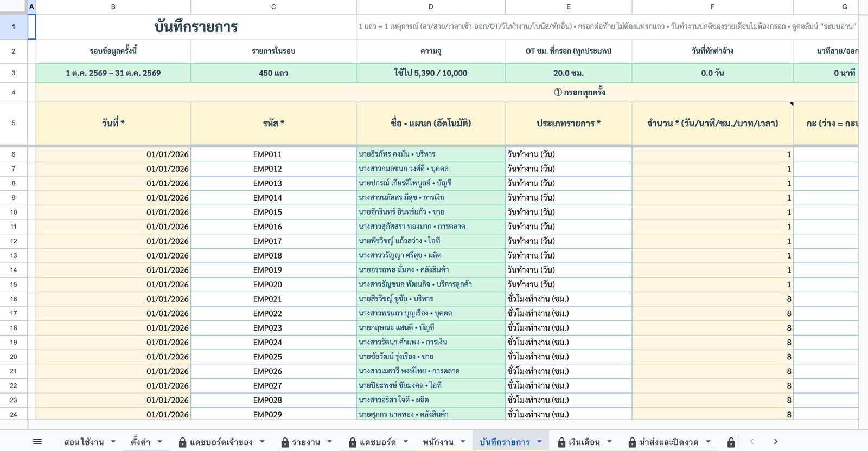
Task: Click the รหัส * column header cell
Action: point(273,123)
